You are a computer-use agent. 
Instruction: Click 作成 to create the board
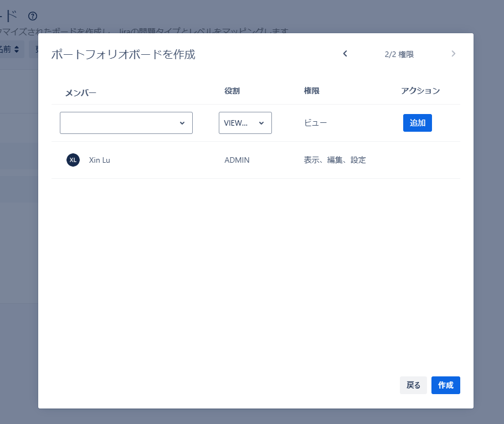[x=445, y=385]
